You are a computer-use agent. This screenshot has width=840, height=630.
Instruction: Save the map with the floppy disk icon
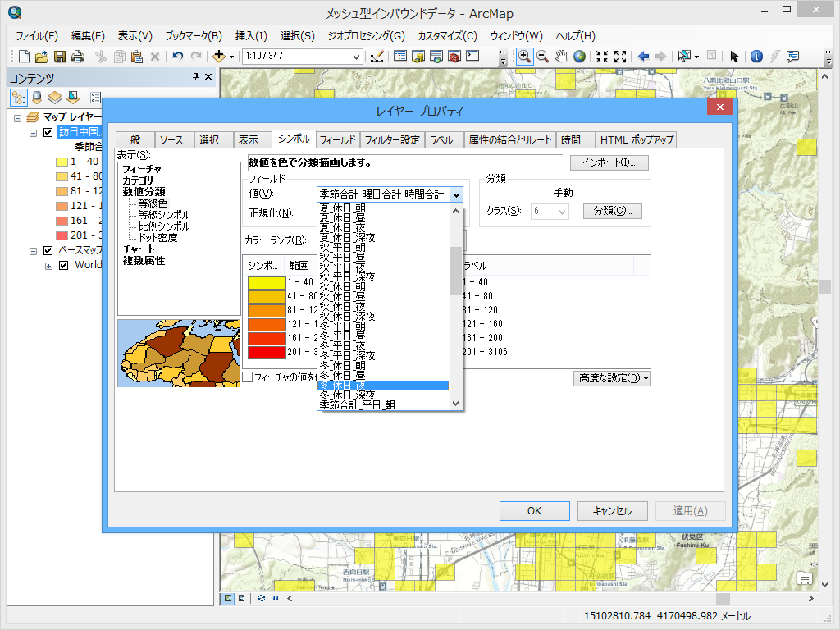click(x=60, y=57)
